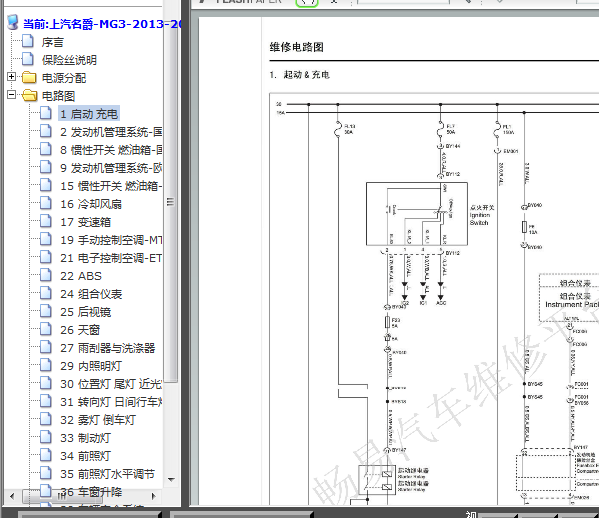
Task: Open 36 车窗升降 diagram
Action: (91, 492)
